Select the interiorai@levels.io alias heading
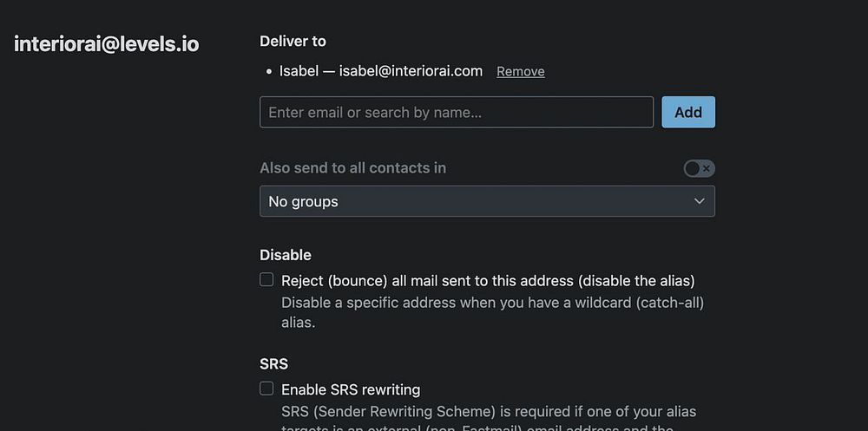The image size is (868, 431). click(107, 44)
